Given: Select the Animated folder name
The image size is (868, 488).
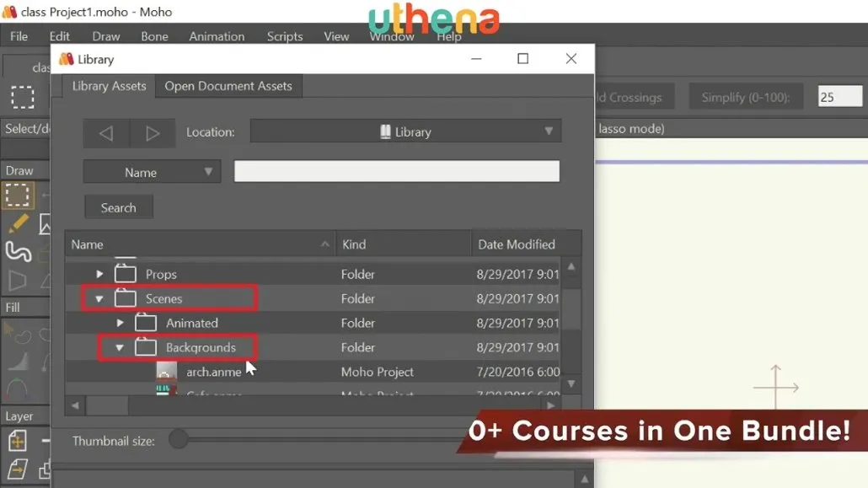Looking at the screenshot, I should pyautogui.click(x=192, y=323).
